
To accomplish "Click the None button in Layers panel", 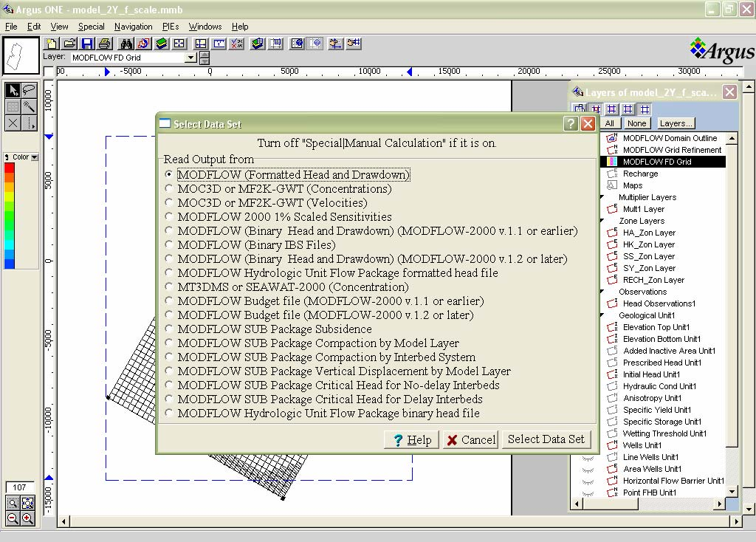I will coord(636,123).
